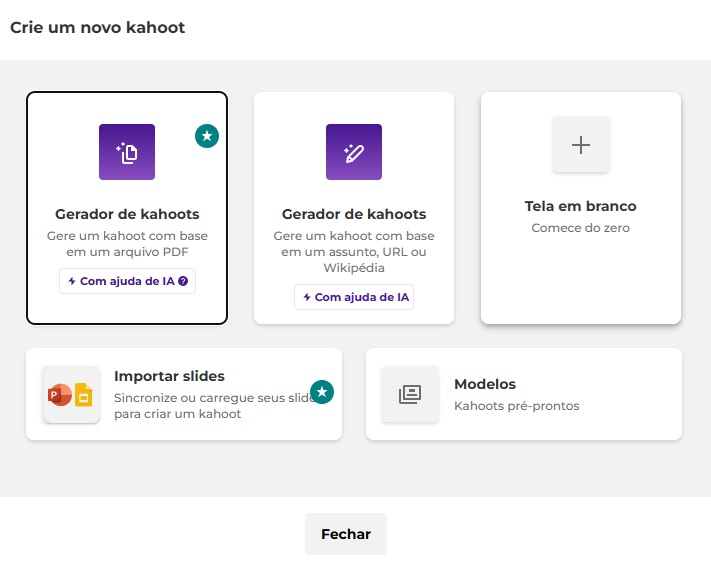Click the premium star badge on PDF generator card
The width and height of the screenshot is (711, 567).
click(207, 136)
